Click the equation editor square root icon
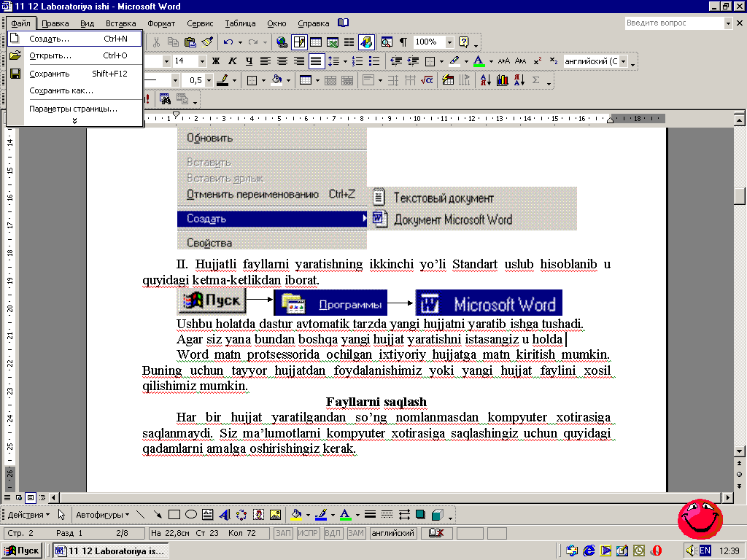Image resolution: width=747 pixels, height=560 pixels. [427, 80]
